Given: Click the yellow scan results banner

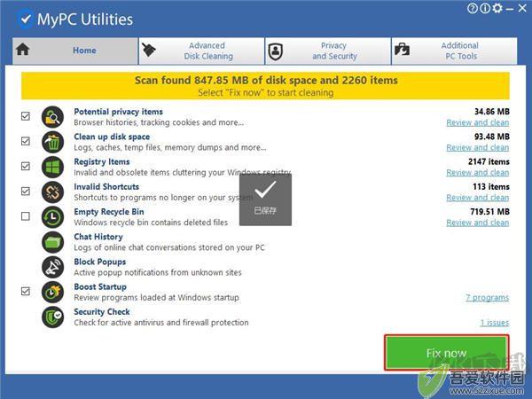Looking at the screenshot, I should tap(265, 86).
